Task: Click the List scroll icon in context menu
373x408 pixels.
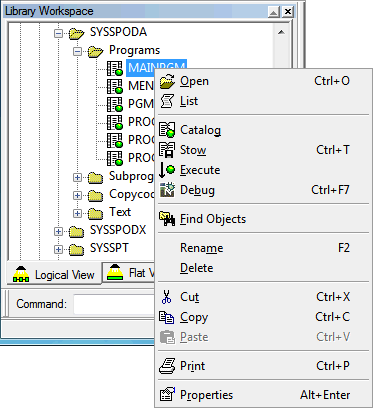Action: [x=167, y=101]
